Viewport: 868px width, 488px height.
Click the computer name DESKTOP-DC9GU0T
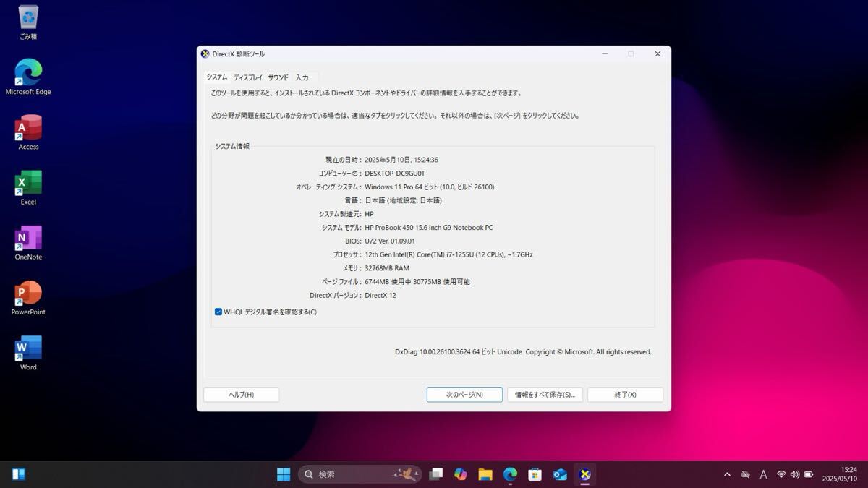[x=395, y=174]
